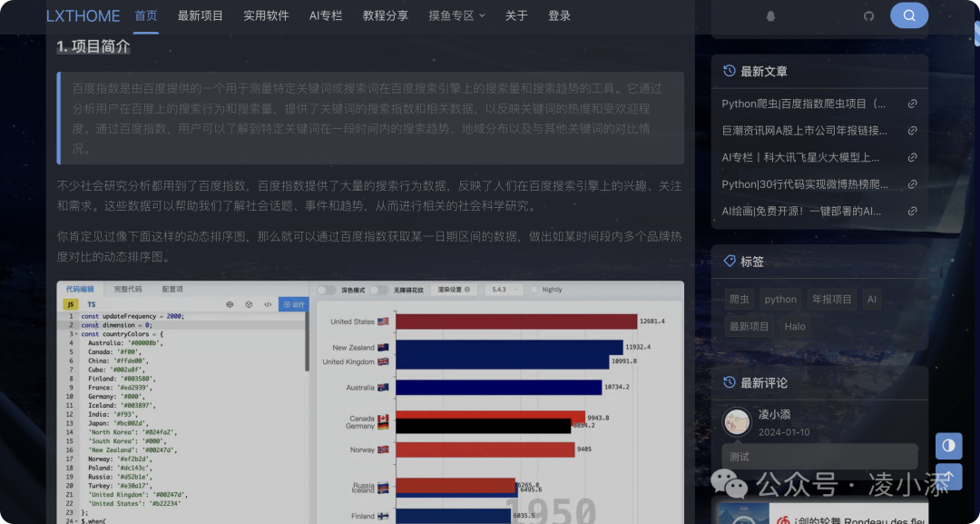Click the United States chart bar
Screen dimensions: 980x524
515,321
